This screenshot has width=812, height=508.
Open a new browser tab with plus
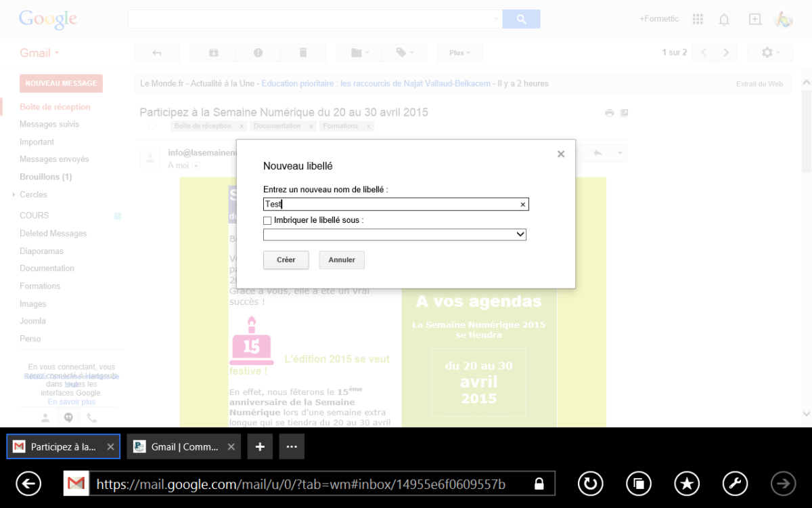click(260, 447)
